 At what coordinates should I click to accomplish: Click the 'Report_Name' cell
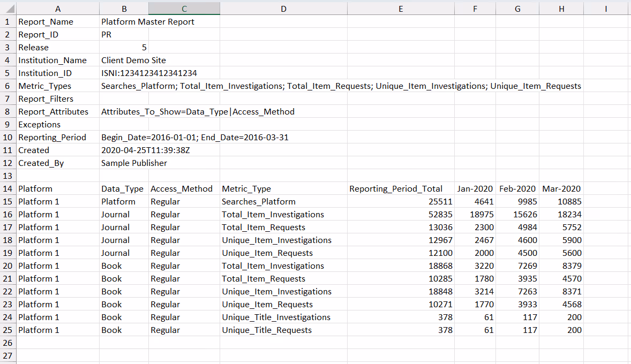pyautogui.click(x=57, y=22)
